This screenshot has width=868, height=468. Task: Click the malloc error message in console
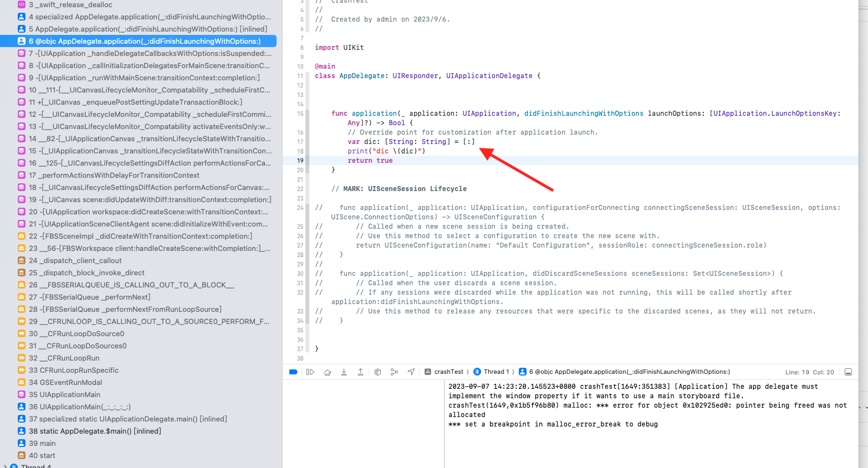[647, 410]
